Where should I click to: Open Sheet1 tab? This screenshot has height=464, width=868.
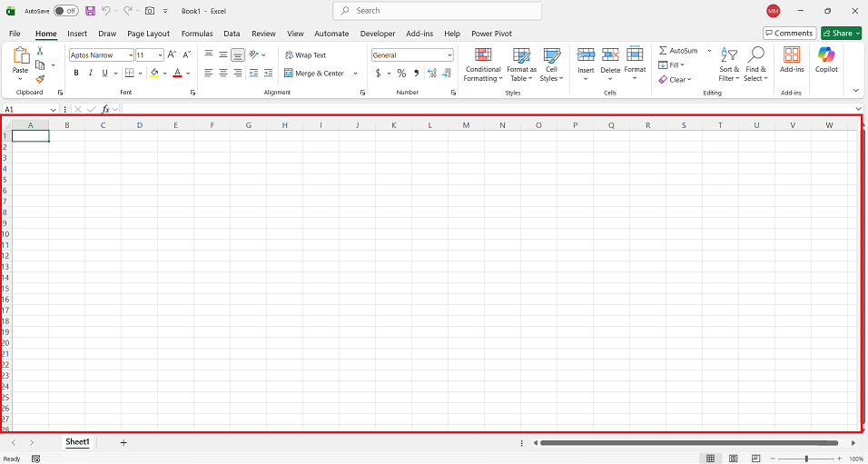click(x=77, y=442)
